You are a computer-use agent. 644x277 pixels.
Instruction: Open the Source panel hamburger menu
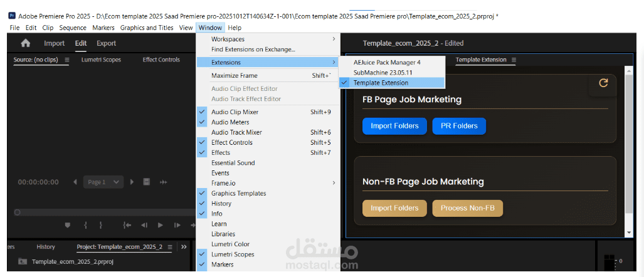(x=67, y=60)
